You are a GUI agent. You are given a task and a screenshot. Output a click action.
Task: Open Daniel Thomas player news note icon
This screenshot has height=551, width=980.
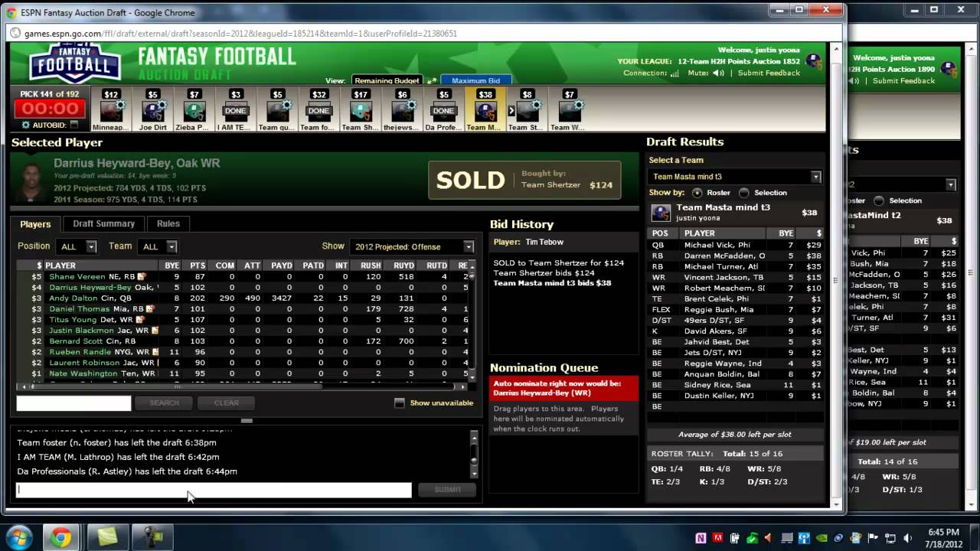pyautogui.click(x=150, y=308)
